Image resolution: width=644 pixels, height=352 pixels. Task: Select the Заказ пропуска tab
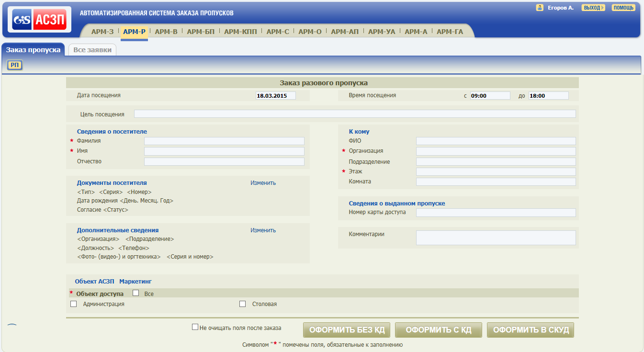tap(33, 49)
